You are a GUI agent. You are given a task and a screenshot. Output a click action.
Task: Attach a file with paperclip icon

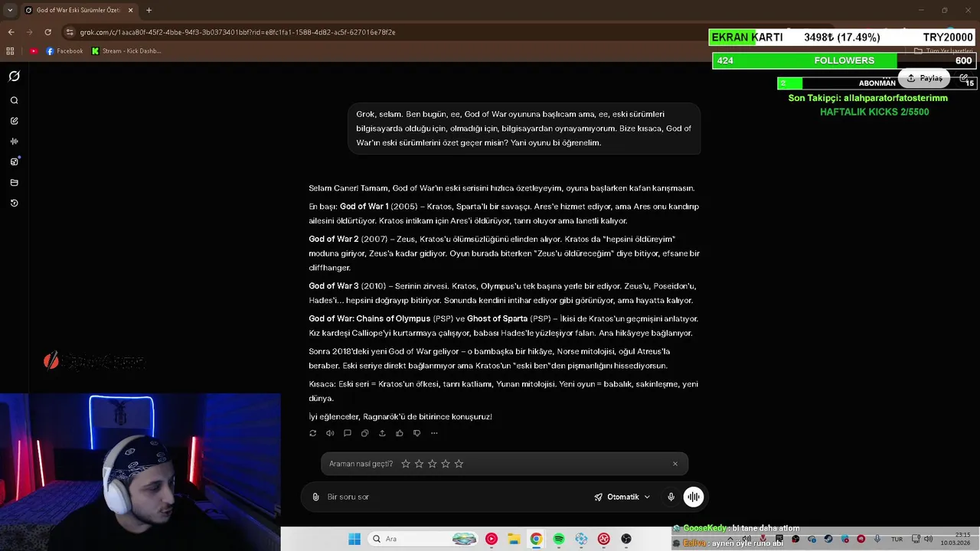coord(315,497)
